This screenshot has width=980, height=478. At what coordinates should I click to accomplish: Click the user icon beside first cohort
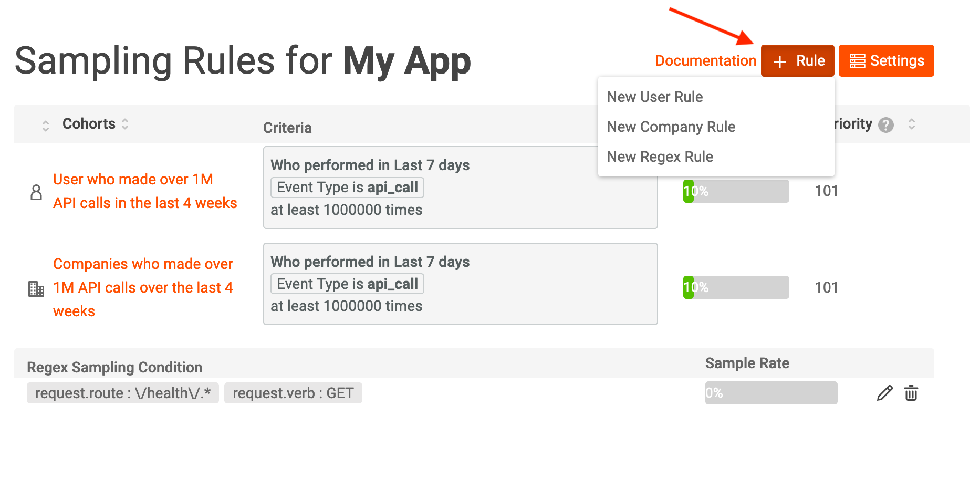[x=36, y=192]
